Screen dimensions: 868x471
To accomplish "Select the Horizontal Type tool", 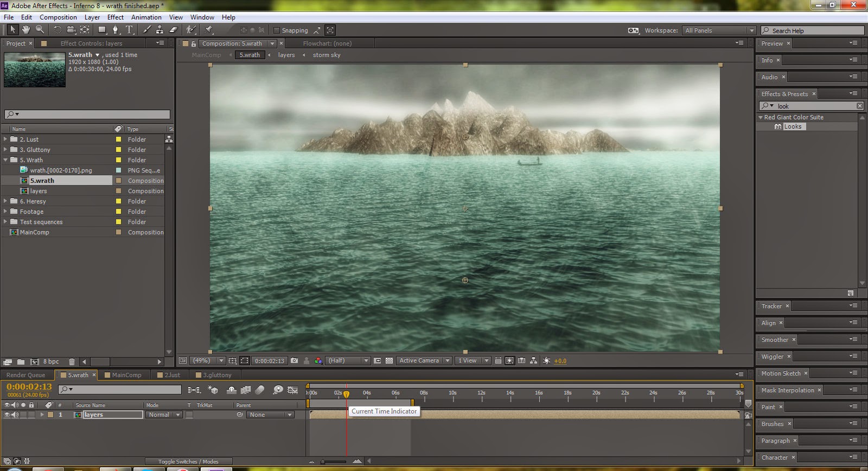I will (129, 30).
